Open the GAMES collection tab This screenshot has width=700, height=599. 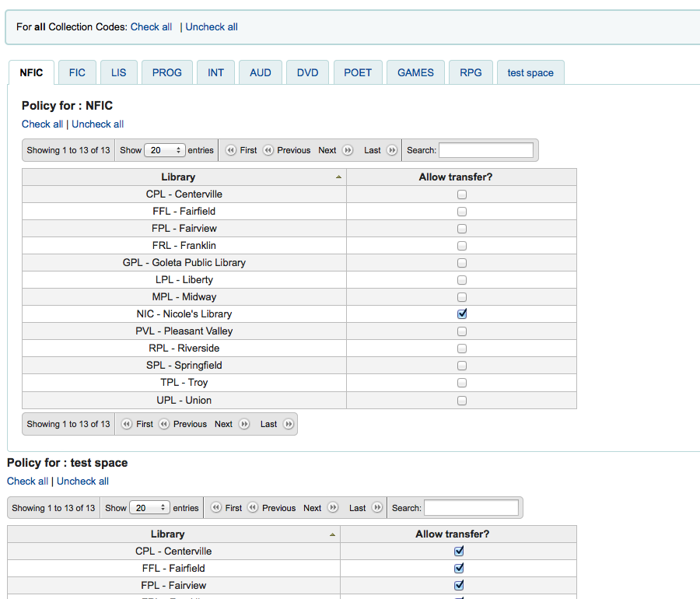[415, 72]
